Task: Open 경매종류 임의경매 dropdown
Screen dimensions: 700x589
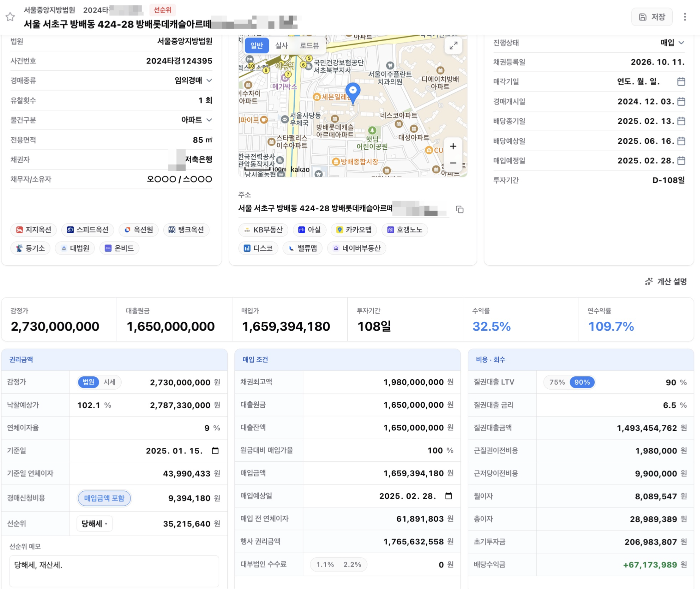Action: coord(193,80)
